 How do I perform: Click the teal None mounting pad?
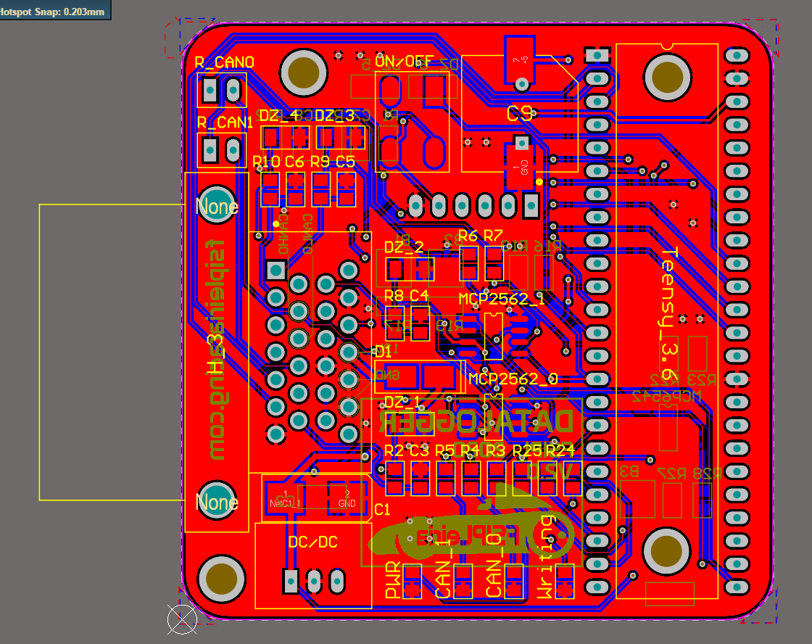pos(215,205)
